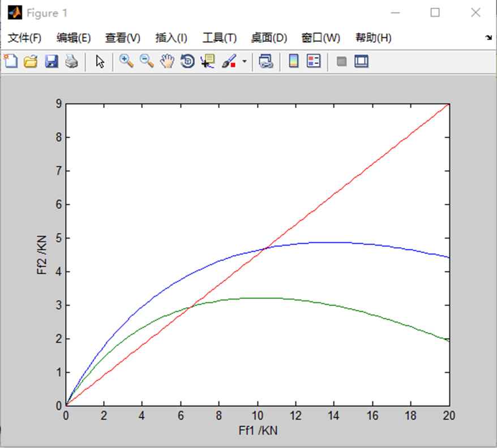Select the Edit Plot arrow tool
The width and height of the screenshot is (497, 448).
click(x=100, y=62)
